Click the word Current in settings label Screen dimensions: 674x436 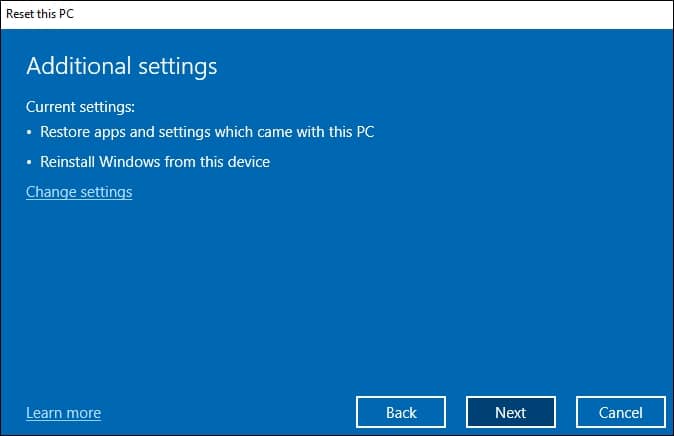[51, 106]
